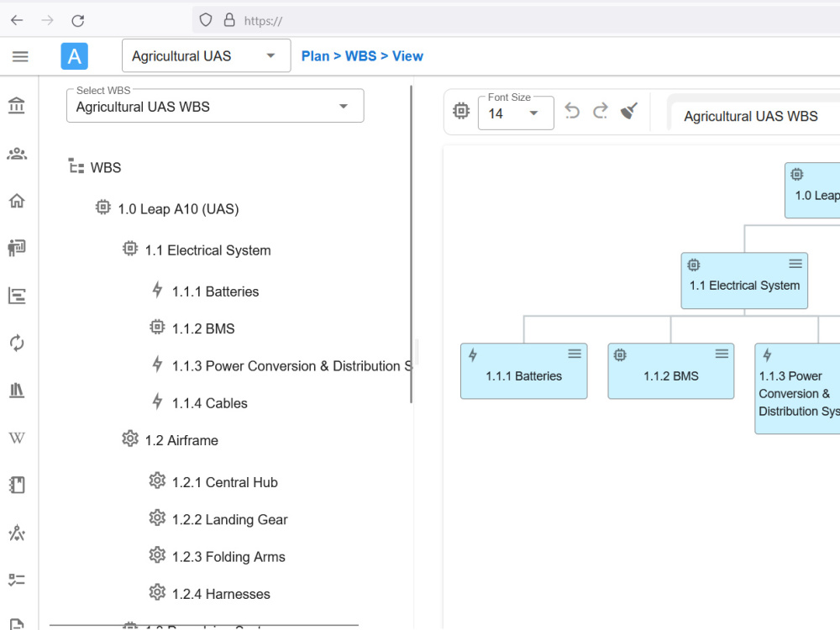Click the Wikipedia W sidebar icon
The height and width of the screenshot is (630, 840).
pos(17,438)
